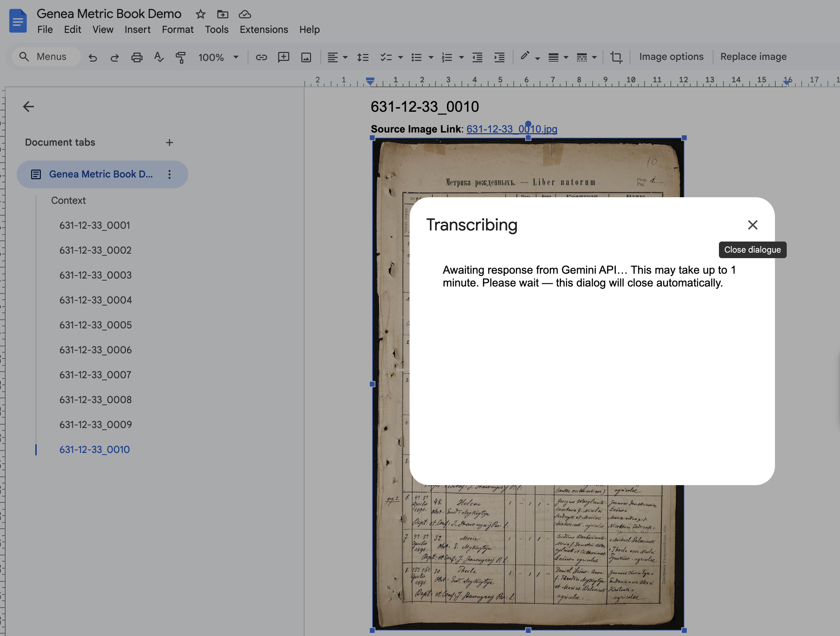Insert a comment using the comment icon

click(283, 57)
